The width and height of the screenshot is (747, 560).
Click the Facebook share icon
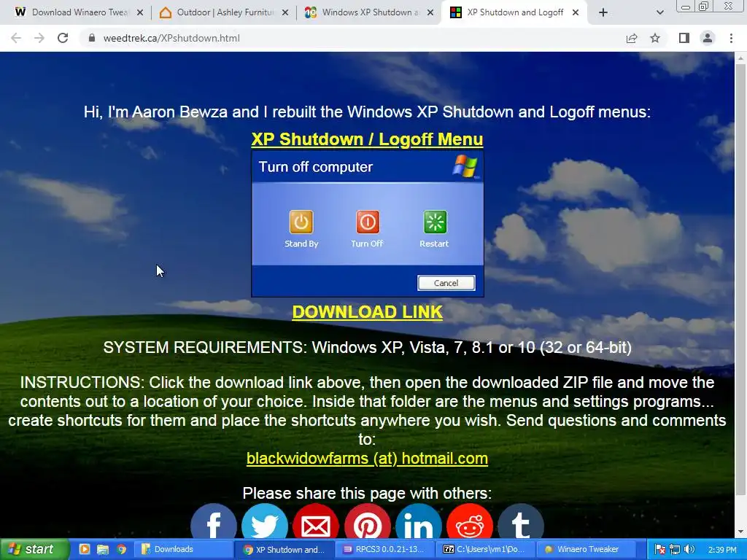coord(214,522)
